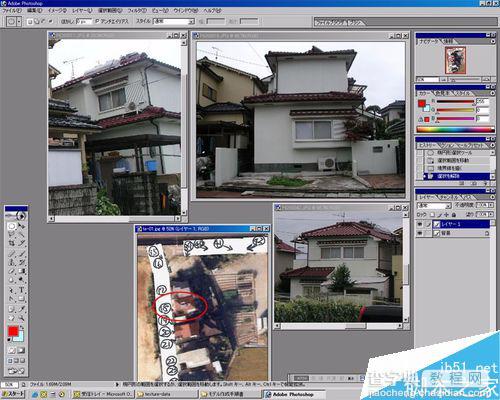
Task: Select the Slice tool
Action: (21, 243)
